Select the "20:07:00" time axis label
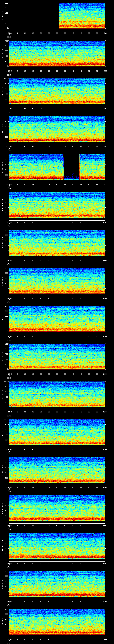The height and width of the screenshot is (644, 114). point(9,147)
